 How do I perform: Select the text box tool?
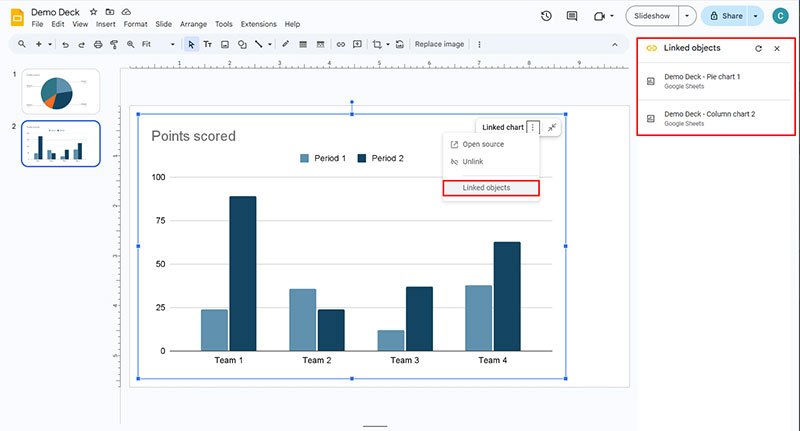click(x=208, y=44)
